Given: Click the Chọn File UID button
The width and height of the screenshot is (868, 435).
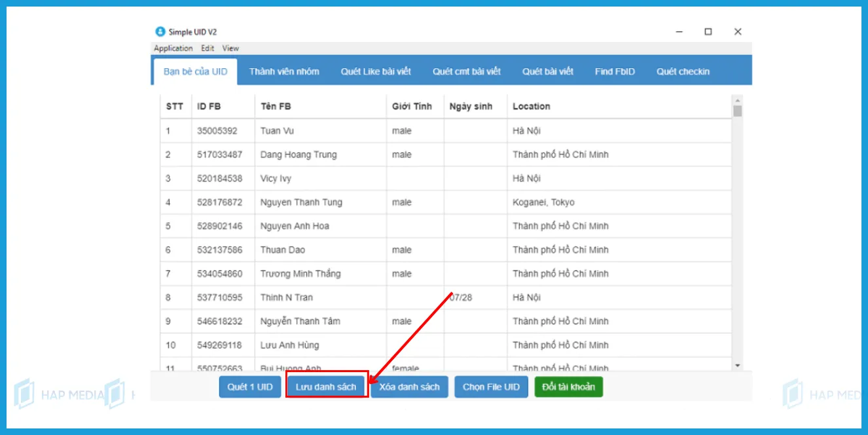Looking at the screenshot, I should 491,387.
